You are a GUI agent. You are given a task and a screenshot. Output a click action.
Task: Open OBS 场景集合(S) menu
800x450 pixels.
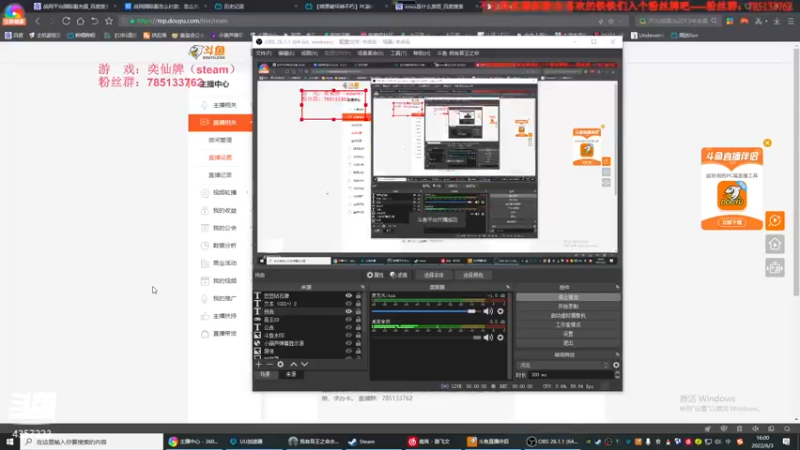coord(370,53)
